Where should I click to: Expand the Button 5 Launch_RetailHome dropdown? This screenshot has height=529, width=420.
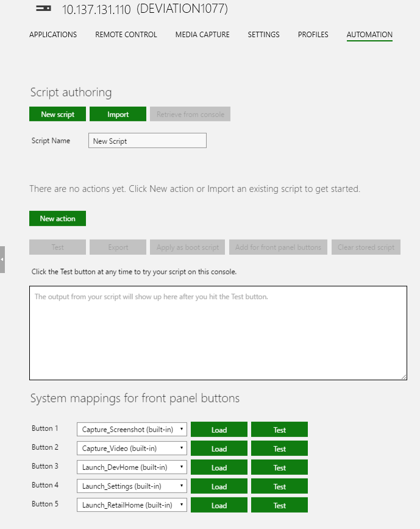click(x=132, y=505)
